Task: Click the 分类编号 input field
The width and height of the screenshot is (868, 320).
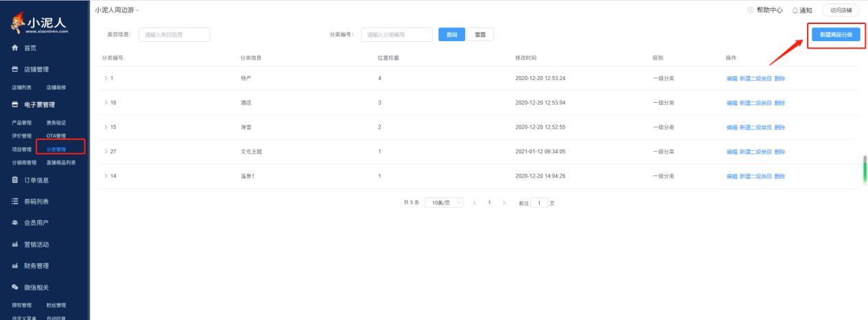Action: click(397, 34)
